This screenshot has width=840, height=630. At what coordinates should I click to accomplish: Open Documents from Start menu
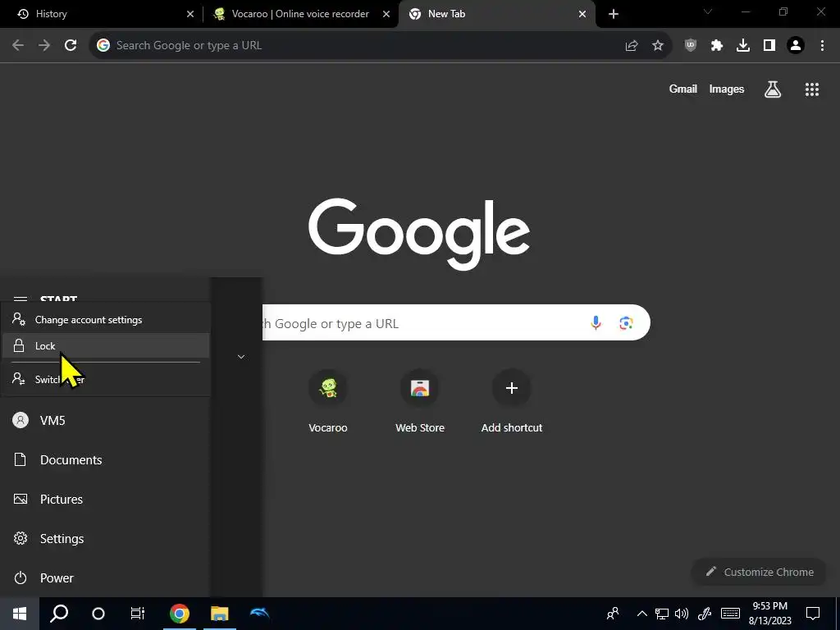click(106, 459)
